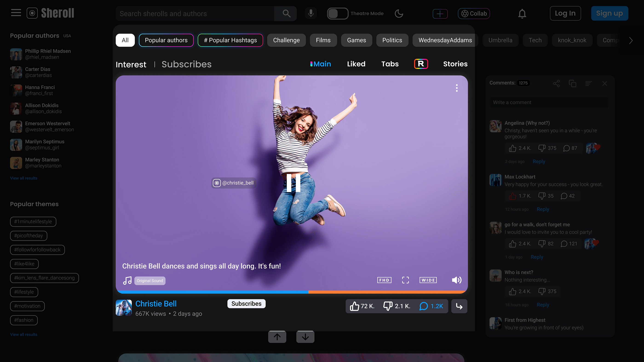This screenshot has width=644, height=362.
Task: Open the hamburger menu
Action: click(x=16, y=13)
